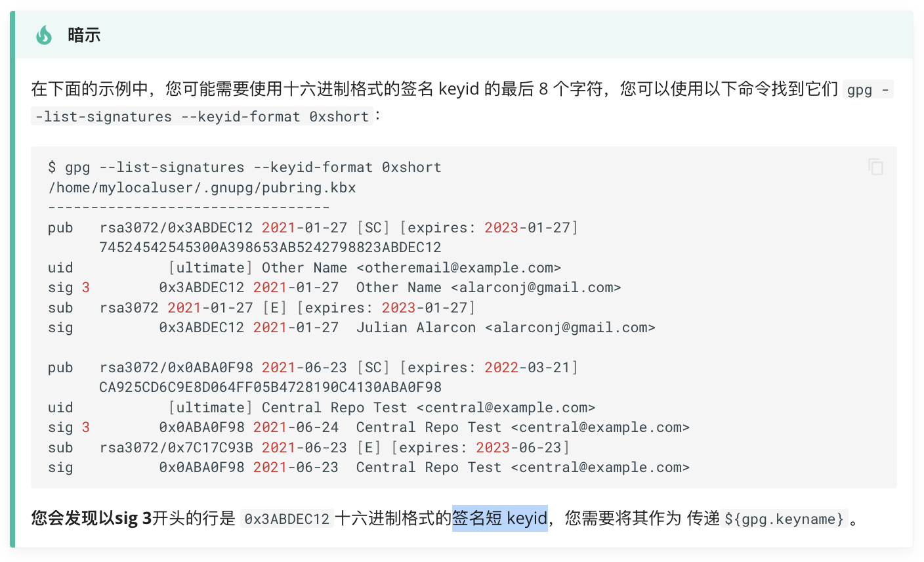Click the otheremail@example.com address
924x562 pixels.
459,268
